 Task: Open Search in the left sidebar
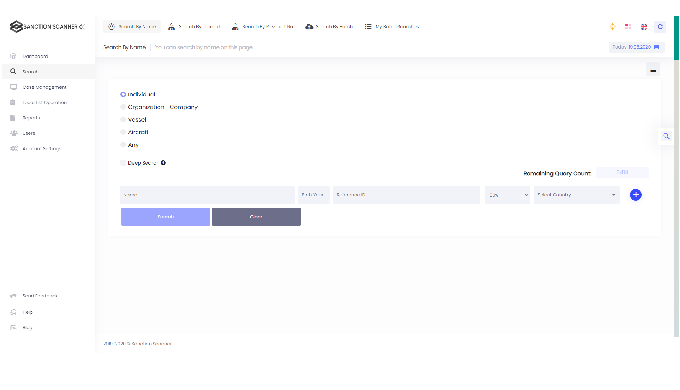[48, 72]
